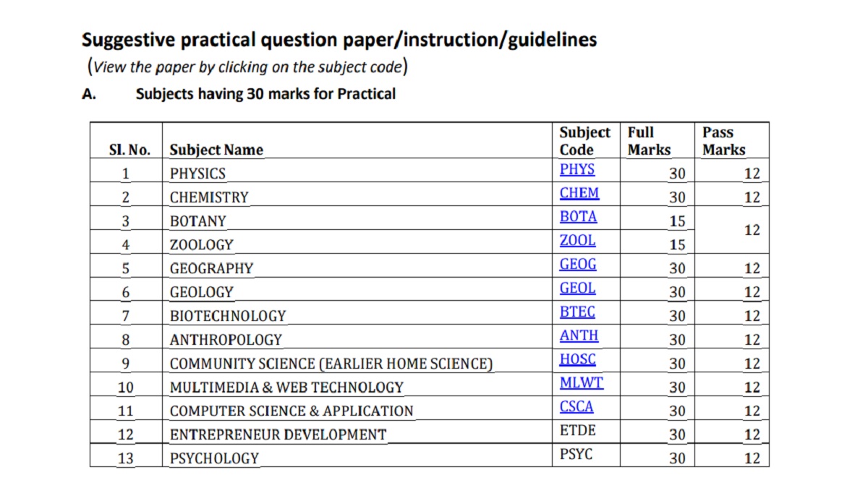Viewport: 868px width, 488px height.
Task: Select the PSYCHOLOGY subject name cell
Action: pos(214,458)
